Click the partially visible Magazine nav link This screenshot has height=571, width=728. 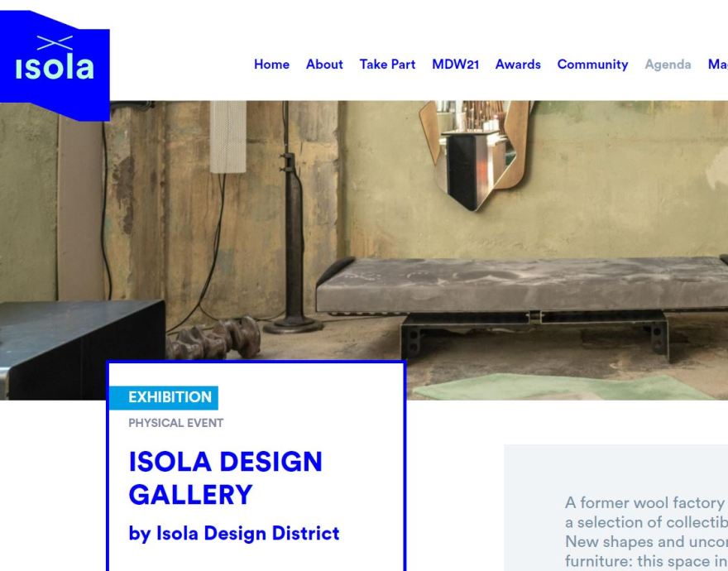point(718,65)
